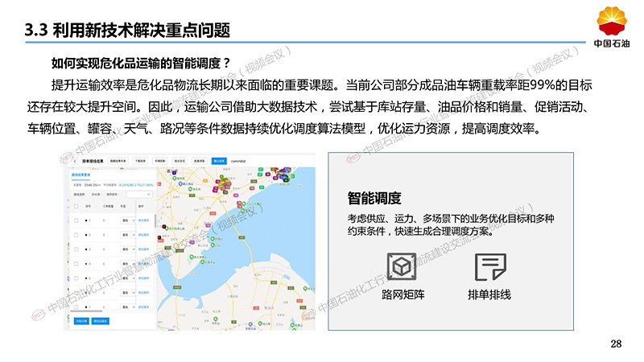Viewport: 644px width, 362px height.
Task: Click the back arrow beside the route results title
Action: pos(75,162)
